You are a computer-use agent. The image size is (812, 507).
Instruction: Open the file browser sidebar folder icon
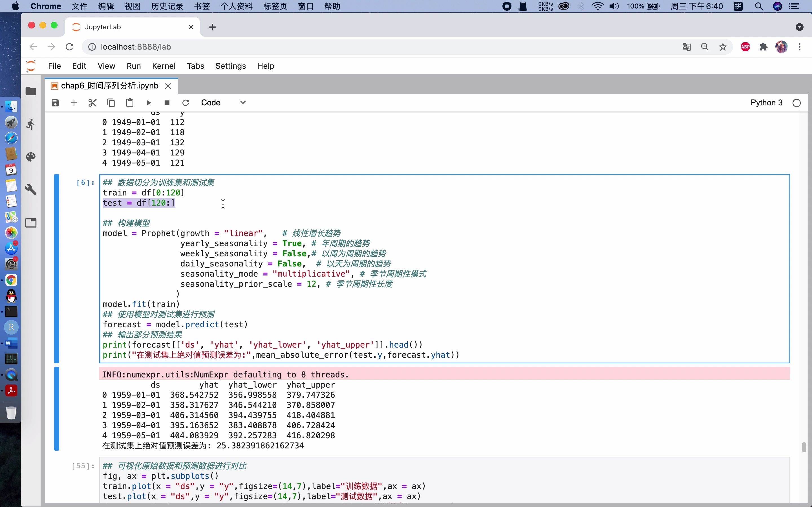coord(31,91)
